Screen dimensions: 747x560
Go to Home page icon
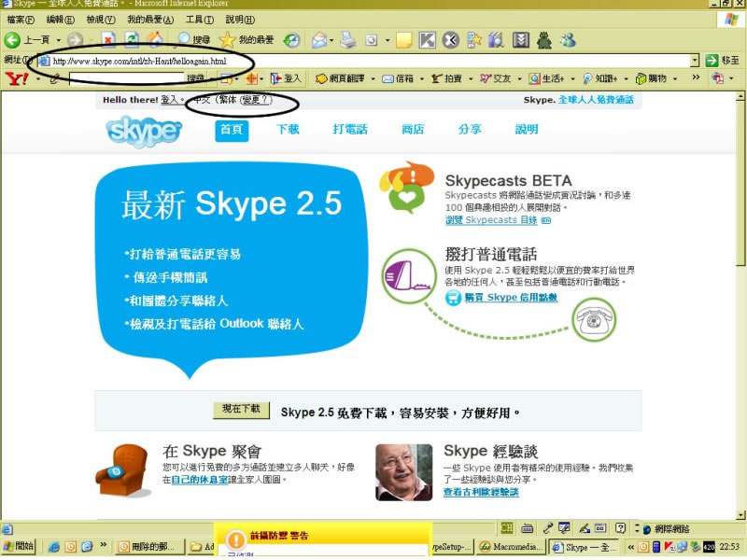point(155,40)
